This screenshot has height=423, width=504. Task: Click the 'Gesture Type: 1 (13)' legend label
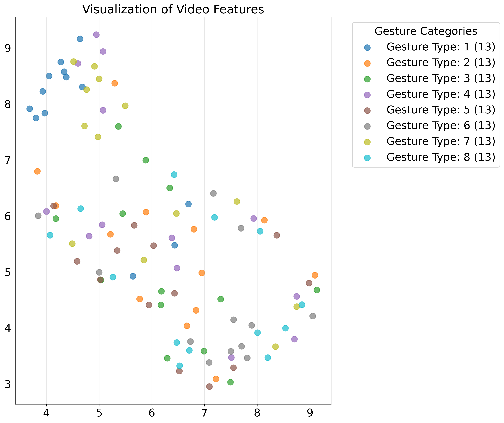tap(441, 47)
